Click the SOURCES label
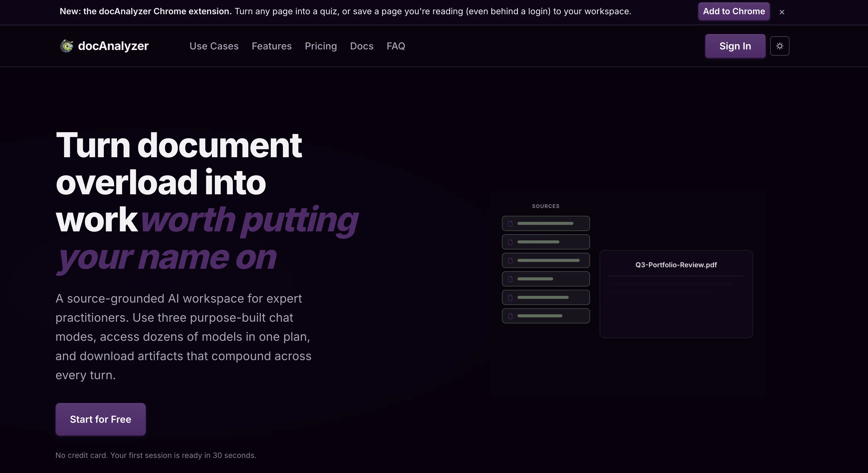Image resolution: width=868 pixels, height=473 pixels. pyautogui.click(x=546, y=206)
